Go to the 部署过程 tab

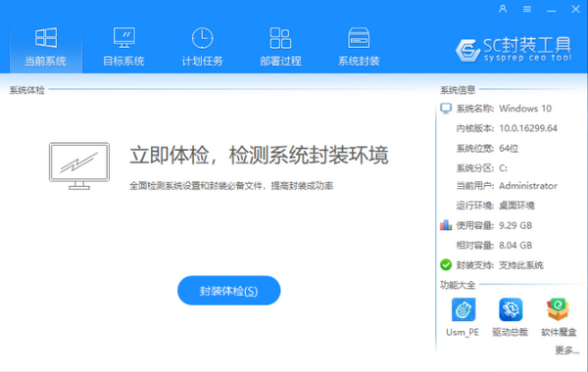pyautogui.click(x=280, y=47)
